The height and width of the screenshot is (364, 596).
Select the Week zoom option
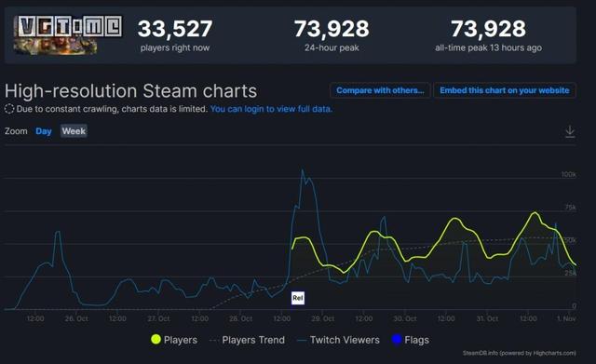pos(74,131)
